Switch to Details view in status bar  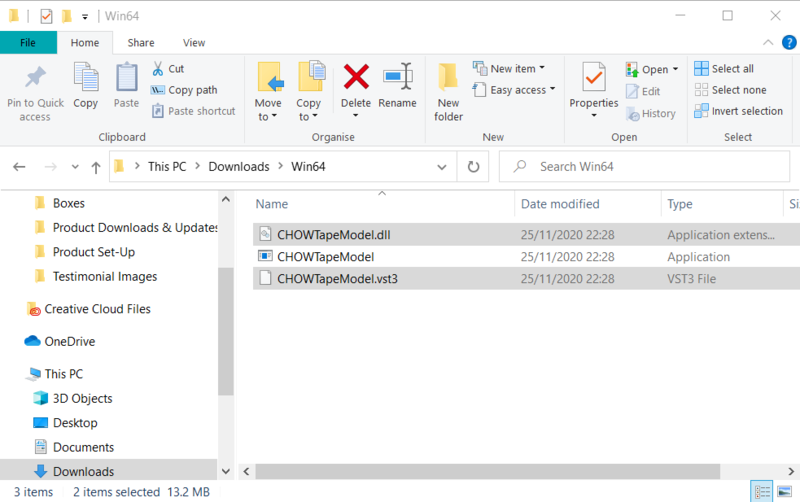[762, 492]
